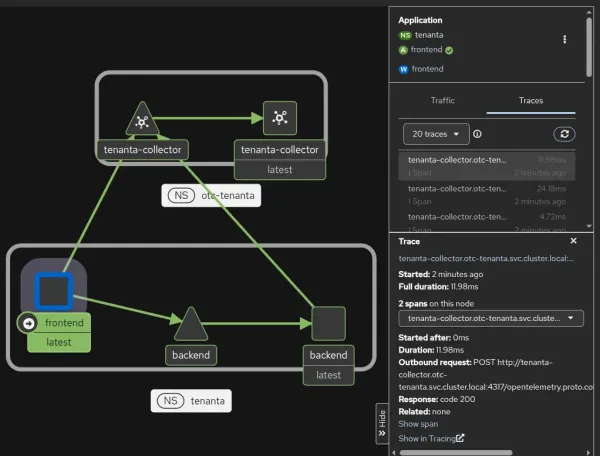The image size is (600, 456).
Task: Select the tenanta-collector workload square node
Action: 280,118
